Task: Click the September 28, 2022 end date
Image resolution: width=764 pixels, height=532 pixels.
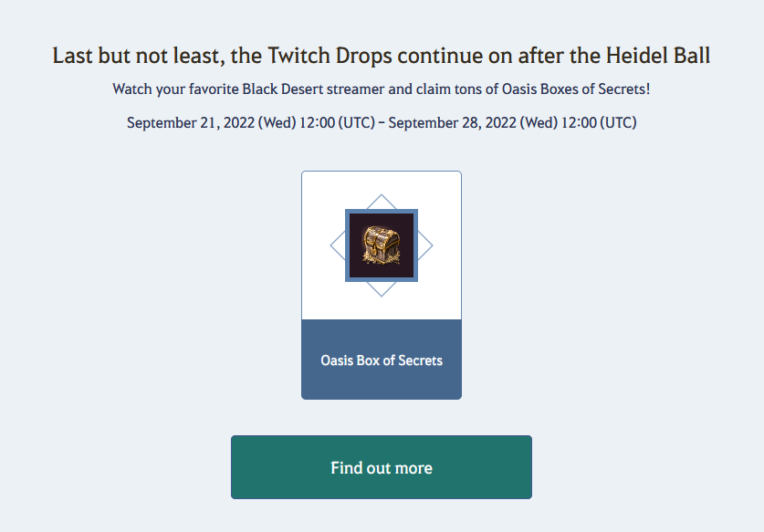Action: point(452,123)
